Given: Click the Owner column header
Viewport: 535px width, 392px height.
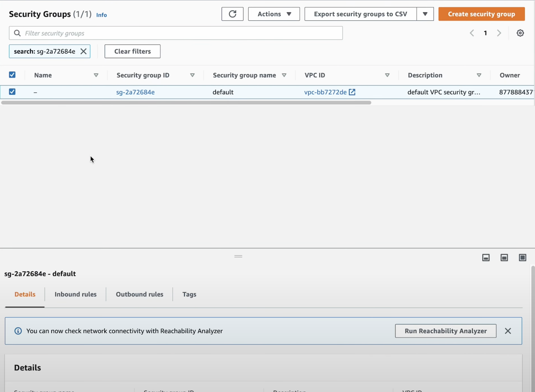Looking at the screenshot, I should 510,75.
